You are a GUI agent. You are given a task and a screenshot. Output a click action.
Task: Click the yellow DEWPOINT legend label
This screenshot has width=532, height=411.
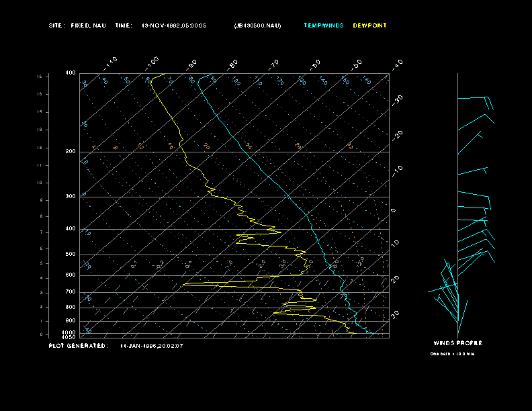point(369,26)
